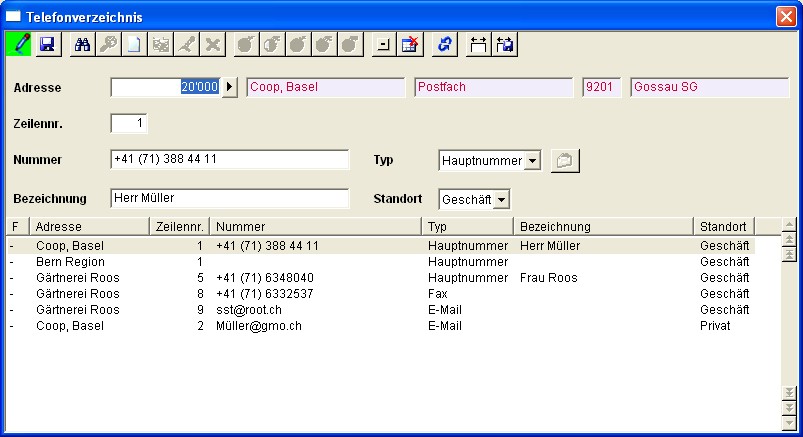Click the first greyed bomb icon
The height and width of the screenshot is (437, 803).
[x=246, y=44]
